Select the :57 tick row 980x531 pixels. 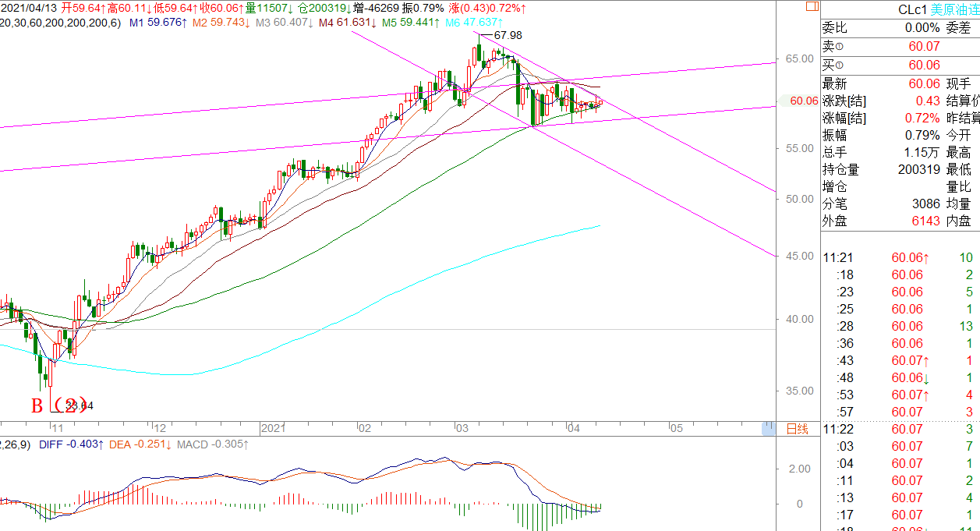pos(900,412)
